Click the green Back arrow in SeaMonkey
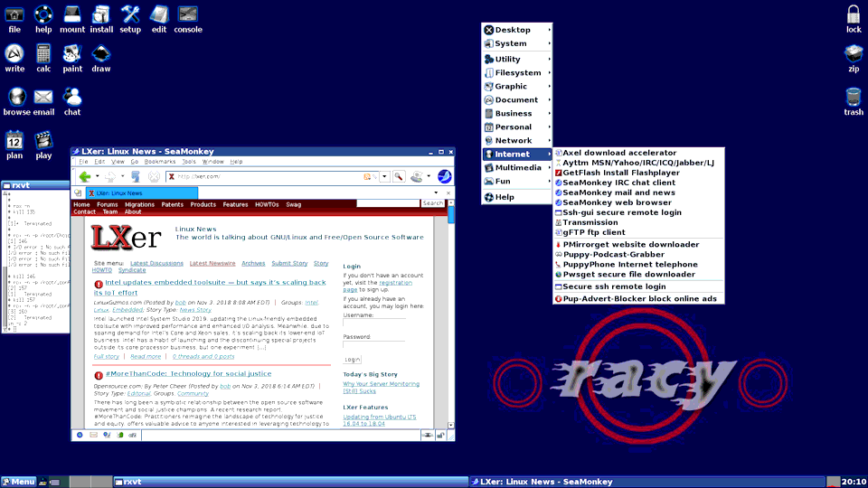The height and width of the screenshot is (488, 868). click(85, 176)
